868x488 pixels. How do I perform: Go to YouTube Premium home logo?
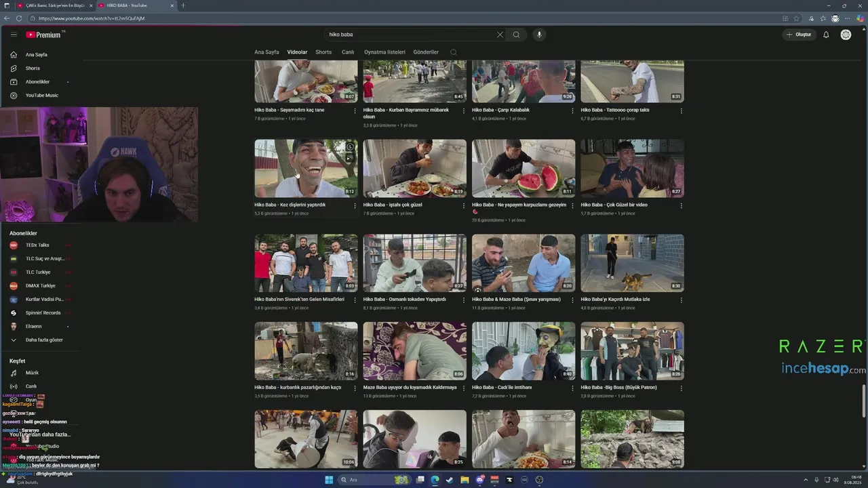coord(43,35)
